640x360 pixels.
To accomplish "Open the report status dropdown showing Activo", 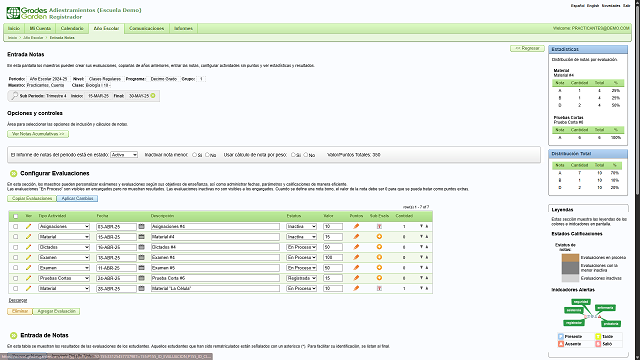I will (124, 155).
